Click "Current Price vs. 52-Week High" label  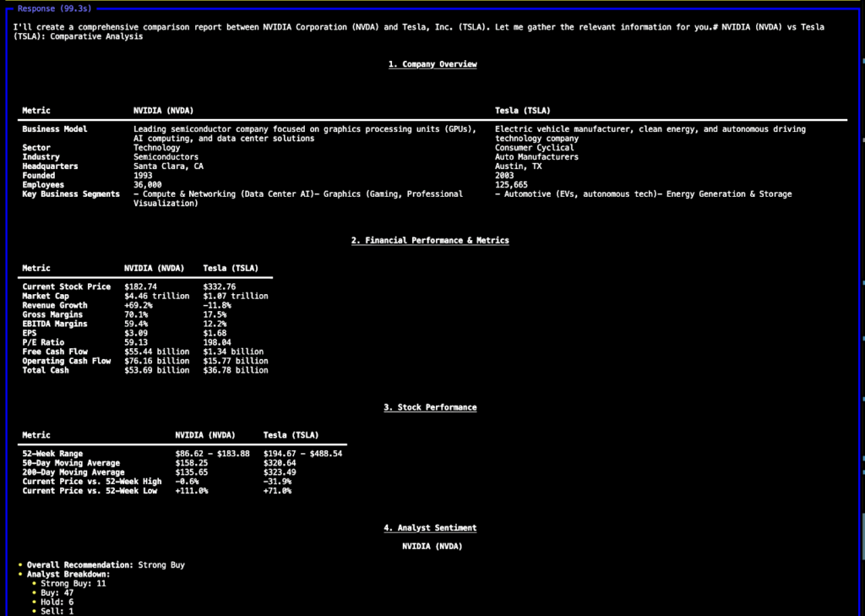(92, 482)
